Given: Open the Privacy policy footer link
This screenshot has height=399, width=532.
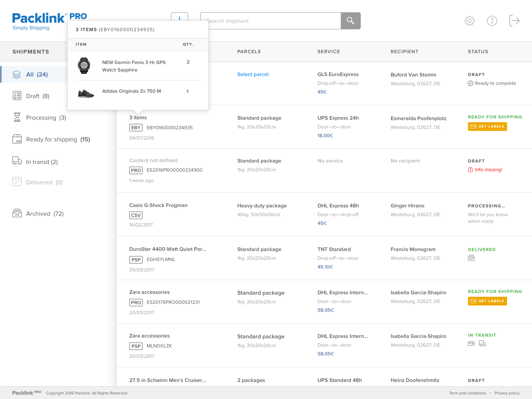Looking at the screenshot, I should pos(507,393).
